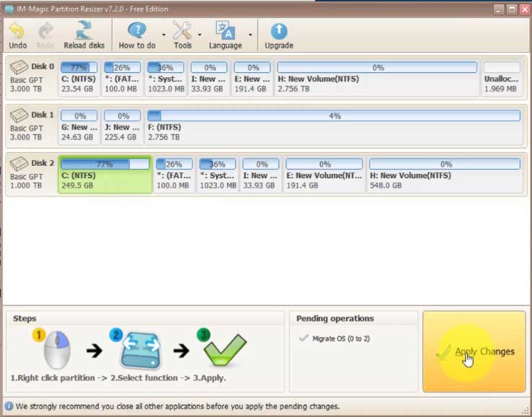Select the Migrate OS (0 to 2) pending operation
The width and height of the screenshot is (532, 417).
(341, 338)
